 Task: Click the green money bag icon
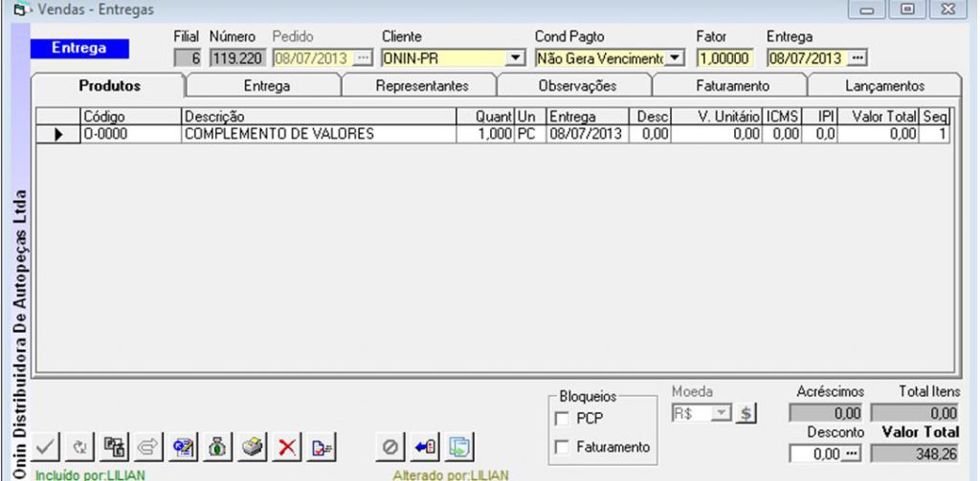217,448
